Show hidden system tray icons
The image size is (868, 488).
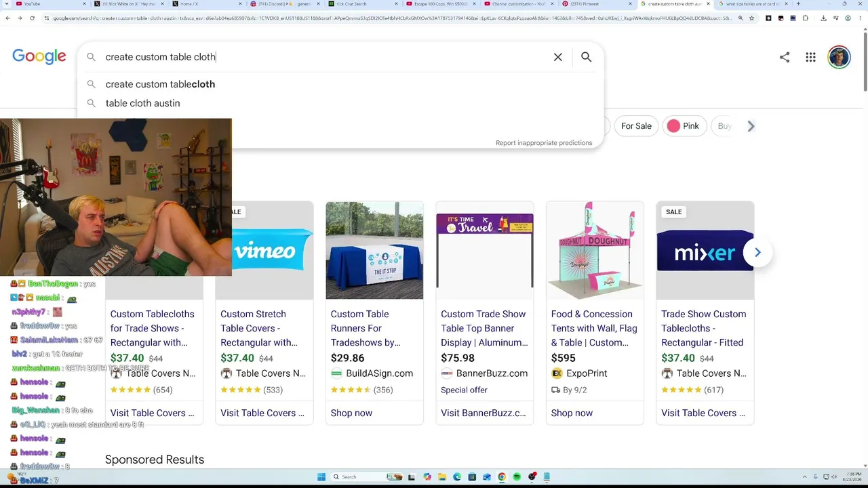point(805,477)
